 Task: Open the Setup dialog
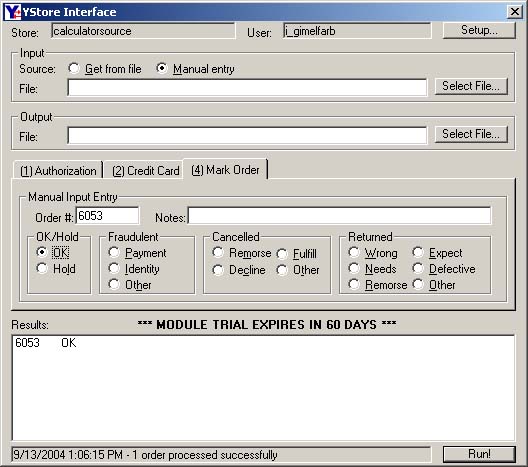click(x=479, y=30)
